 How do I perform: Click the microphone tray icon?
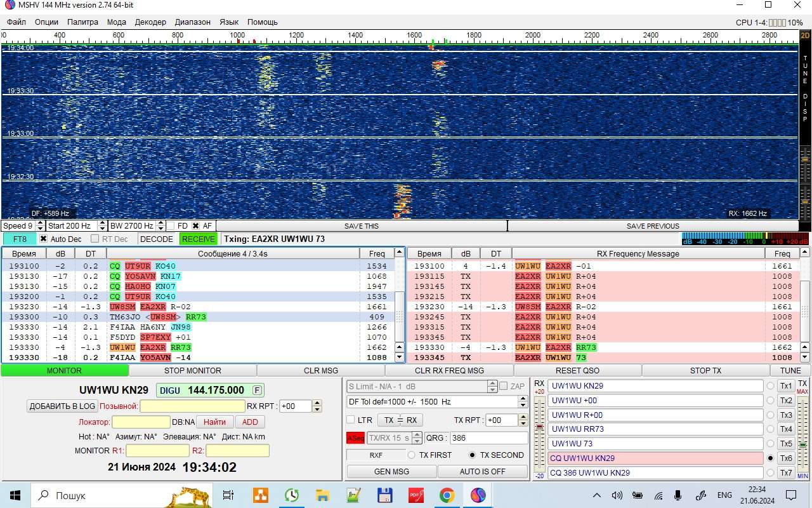tap(678, 495)
